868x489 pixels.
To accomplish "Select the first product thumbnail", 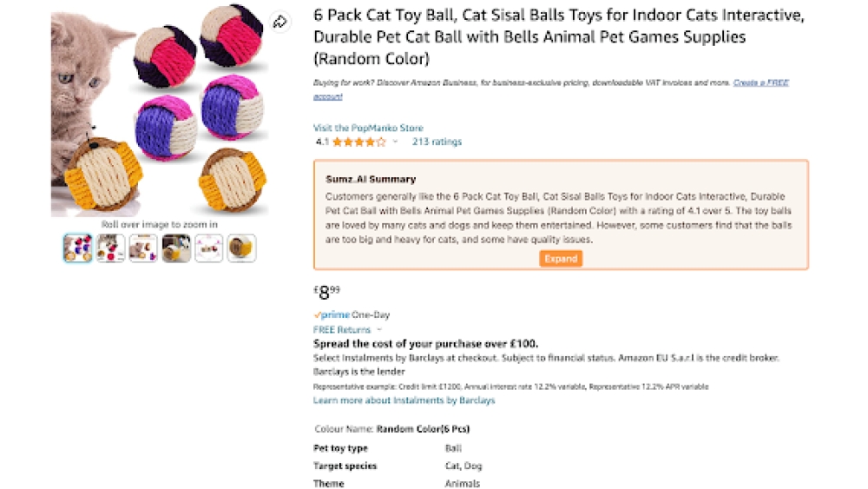I will (78, 248).
